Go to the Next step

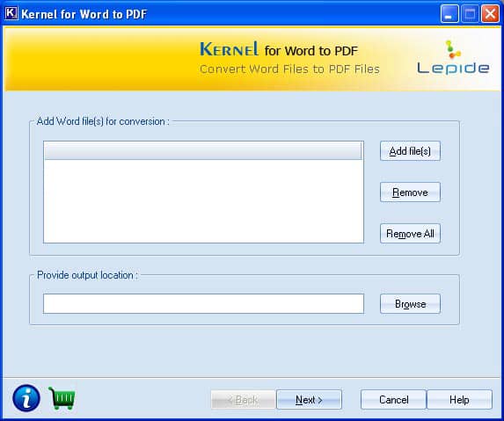309,400
